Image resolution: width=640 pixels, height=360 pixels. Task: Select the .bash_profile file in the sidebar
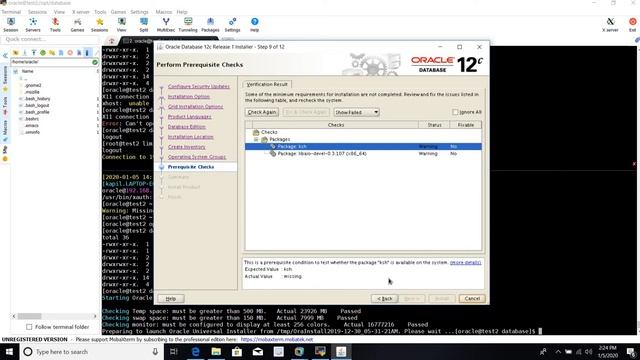pos(37,112)
